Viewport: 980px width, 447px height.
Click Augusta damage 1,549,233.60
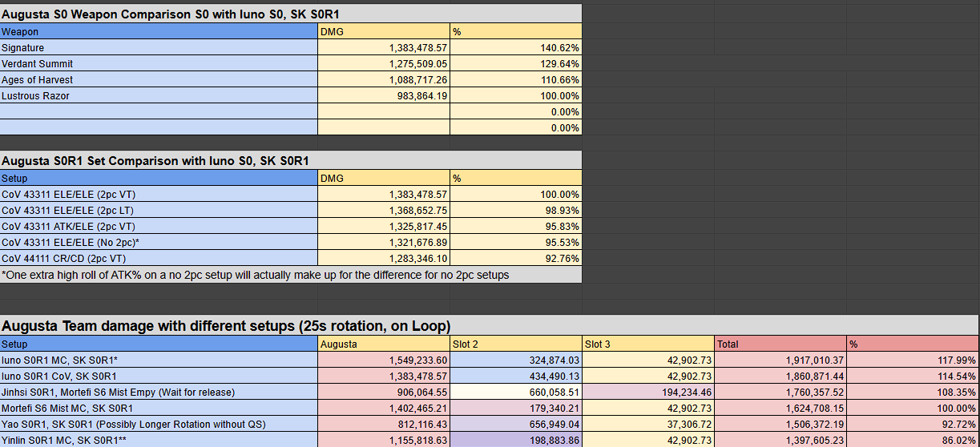[x=384, y=360]
